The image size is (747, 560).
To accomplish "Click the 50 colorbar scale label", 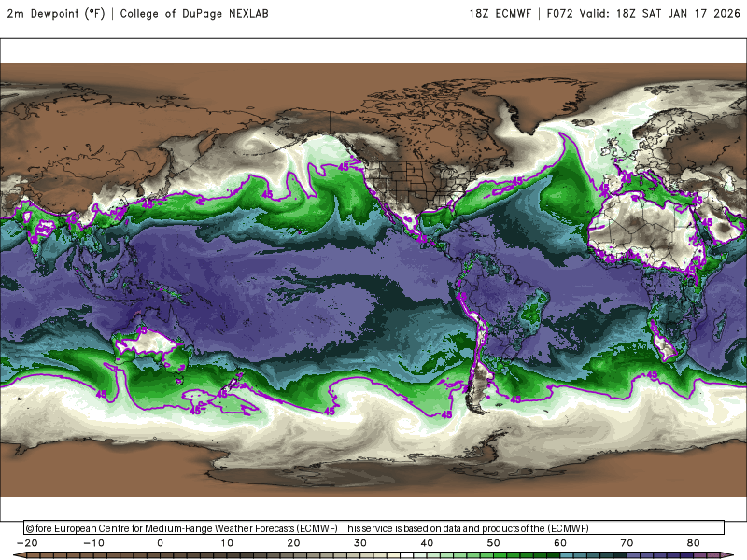I will pos(494,543).
